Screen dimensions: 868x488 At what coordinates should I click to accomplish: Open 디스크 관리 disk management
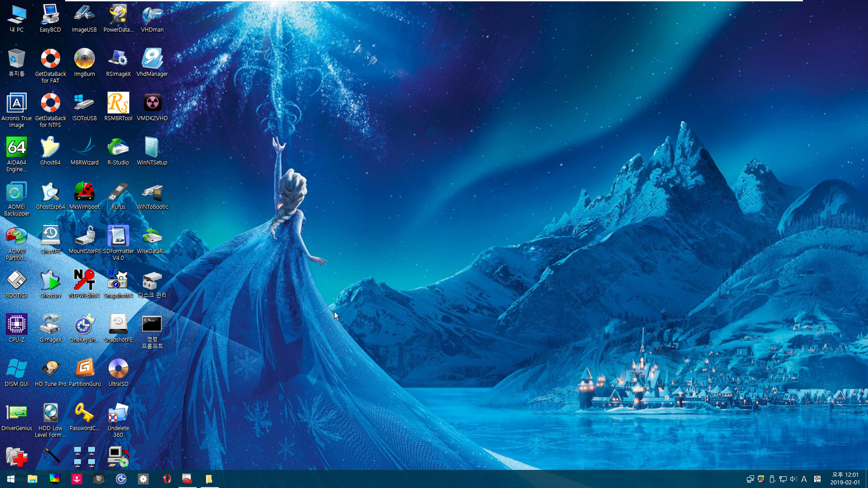[x=152, y=284]
